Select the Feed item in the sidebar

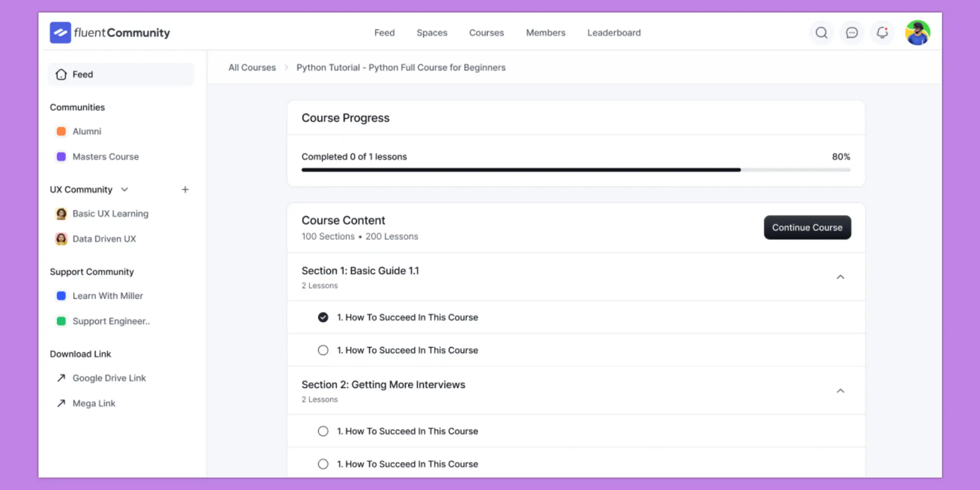point(121,74)
